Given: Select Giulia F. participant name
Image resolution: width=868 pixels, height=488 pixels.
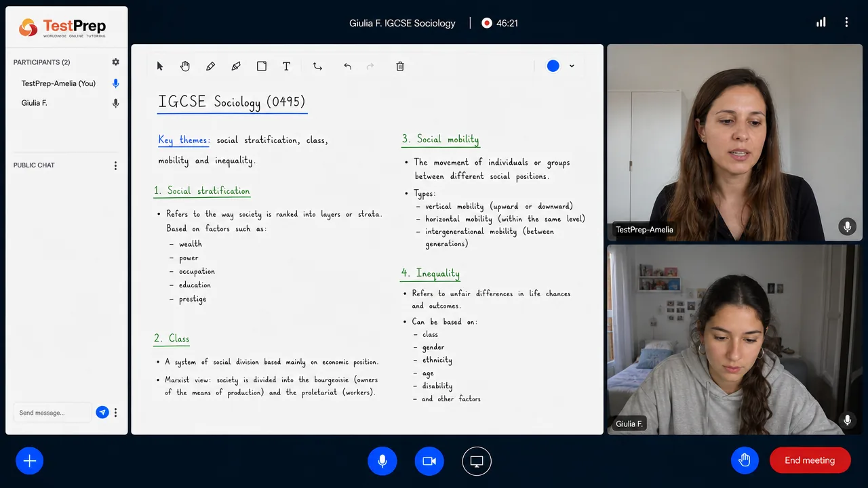Looking at the screenshot, I should click(34, 103).
